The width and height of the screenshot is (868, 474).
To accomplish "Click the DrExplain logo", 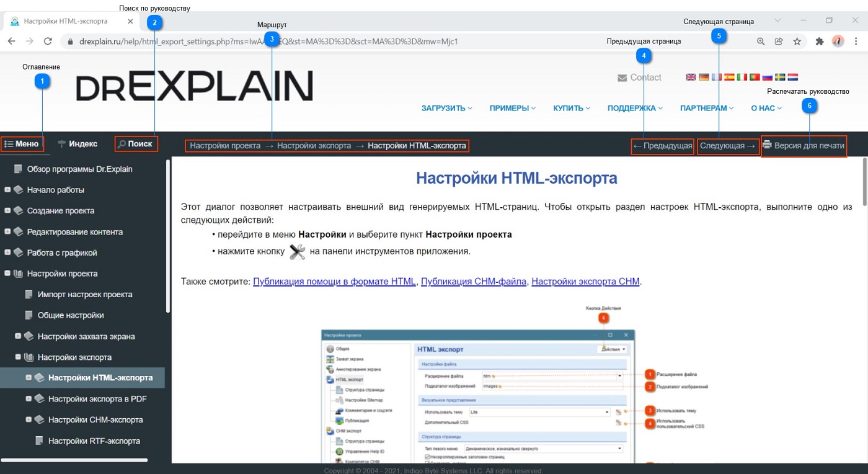I will [x=195, y=86].
